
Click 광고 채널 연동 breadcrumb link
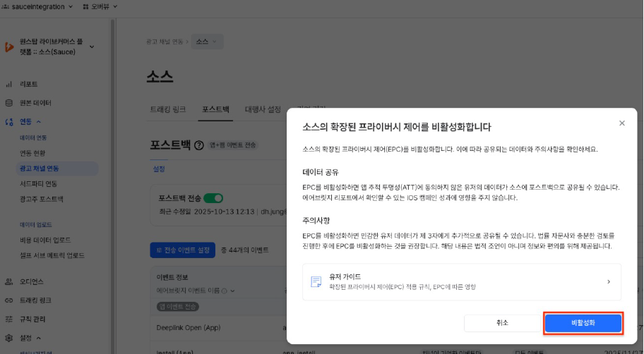(x=165, y=42)
